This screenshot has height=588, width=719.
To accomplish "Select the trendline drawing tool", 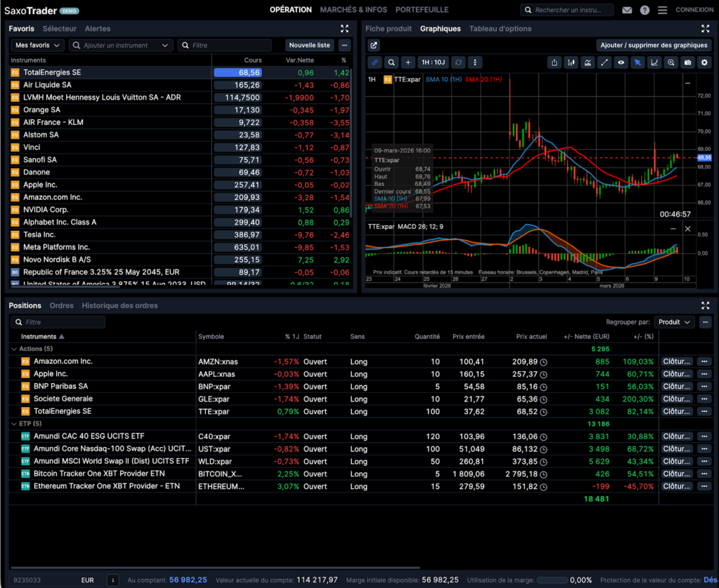I will [604, 62].
